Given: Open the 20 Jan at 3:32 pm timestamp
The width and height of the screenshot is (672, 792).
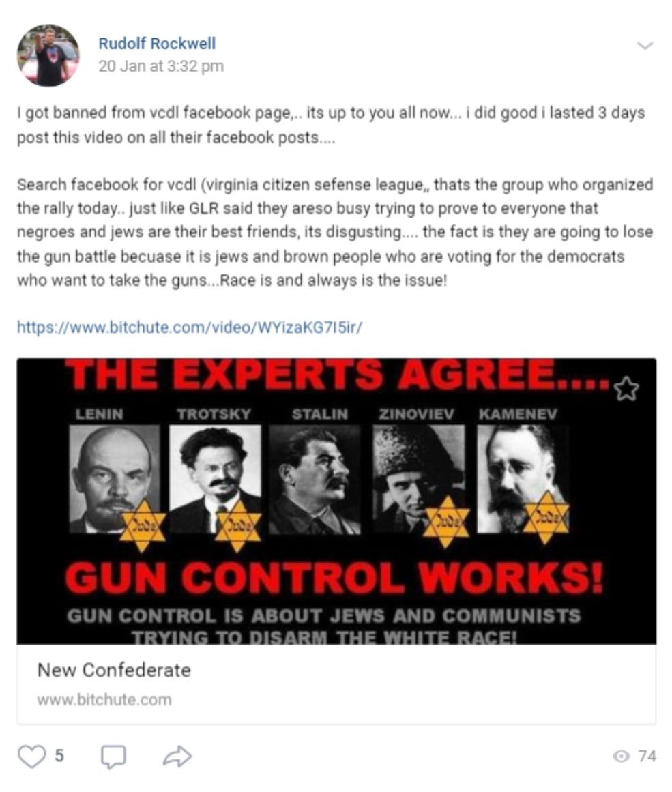Looking at the screenshot, I should tap(161, 66).
